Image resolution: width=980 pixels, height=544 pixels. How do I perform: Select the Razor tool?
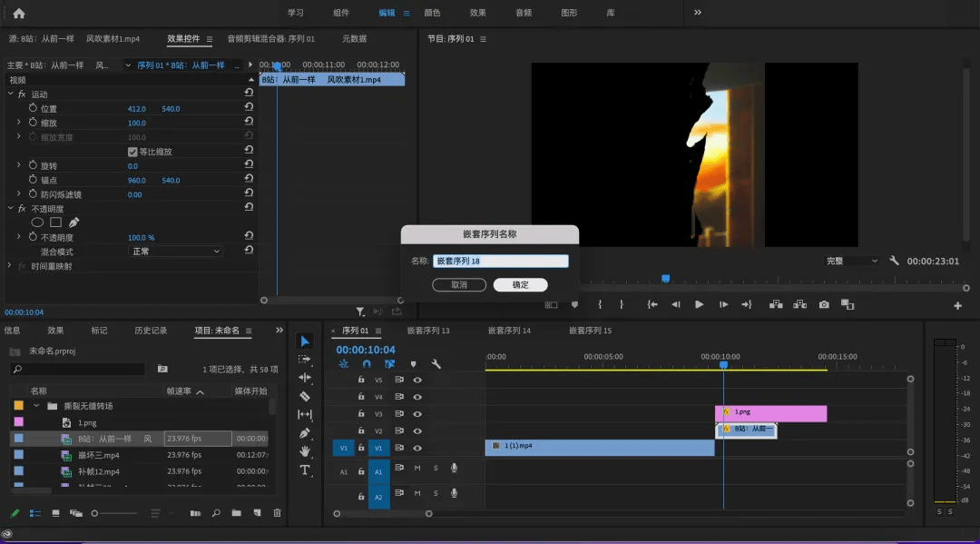pyautogui.click(x=305, y=396)
